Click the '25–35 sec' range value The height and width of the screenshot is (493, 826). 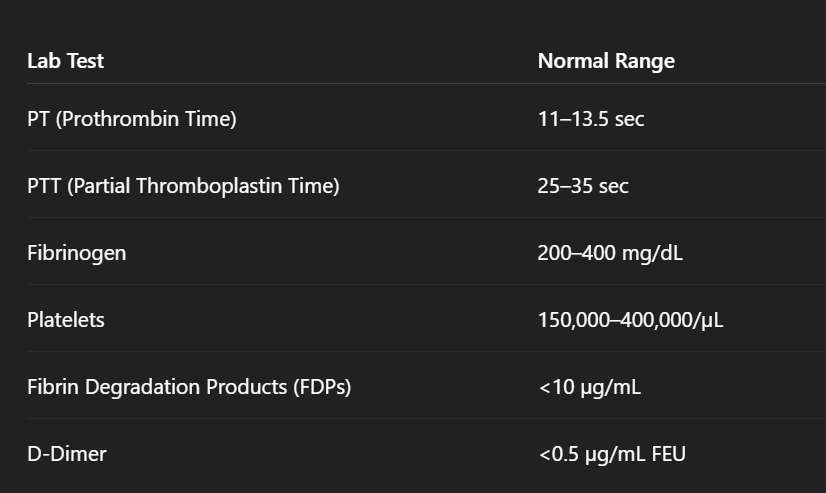pos(583,186)
